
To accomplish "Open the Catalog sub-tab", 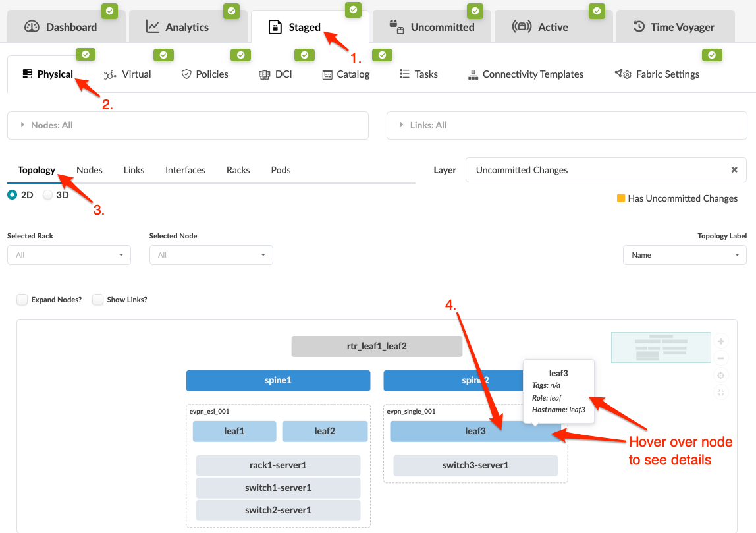I will [x=346, y=74].
